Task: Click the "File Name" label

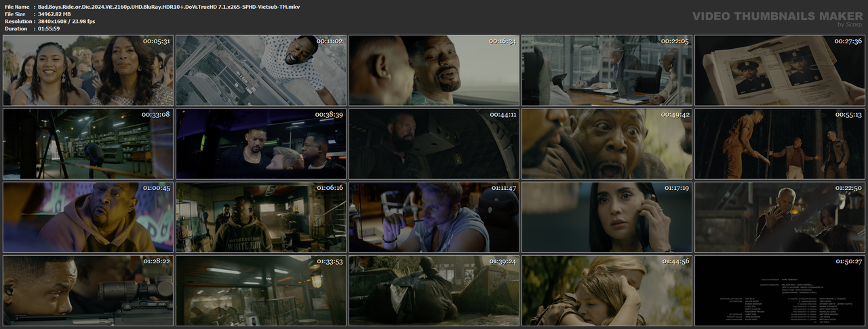Action: coord(16,6)
